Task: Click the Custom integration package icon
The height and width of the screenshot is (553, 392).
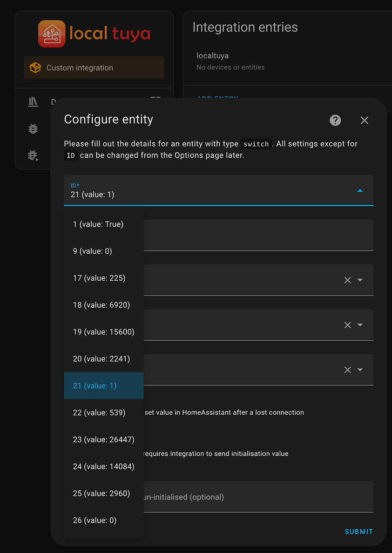Action: [x=35, y=68]
